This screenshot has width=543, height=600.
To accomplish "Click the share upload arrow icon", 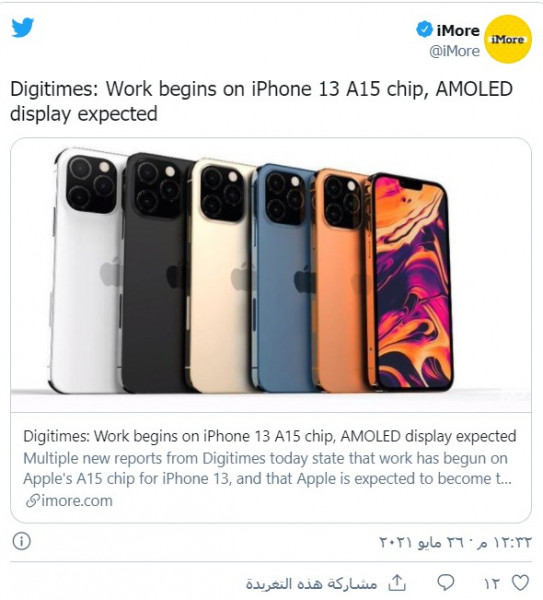I will pyautogui.click(x=397, y=582).
